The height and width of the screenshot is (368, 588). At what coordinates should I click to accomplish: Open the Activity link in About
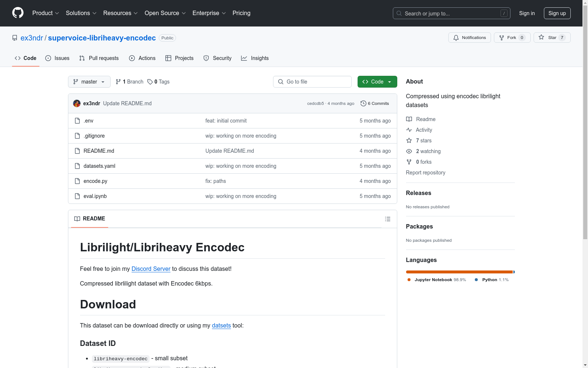(419, 130)
